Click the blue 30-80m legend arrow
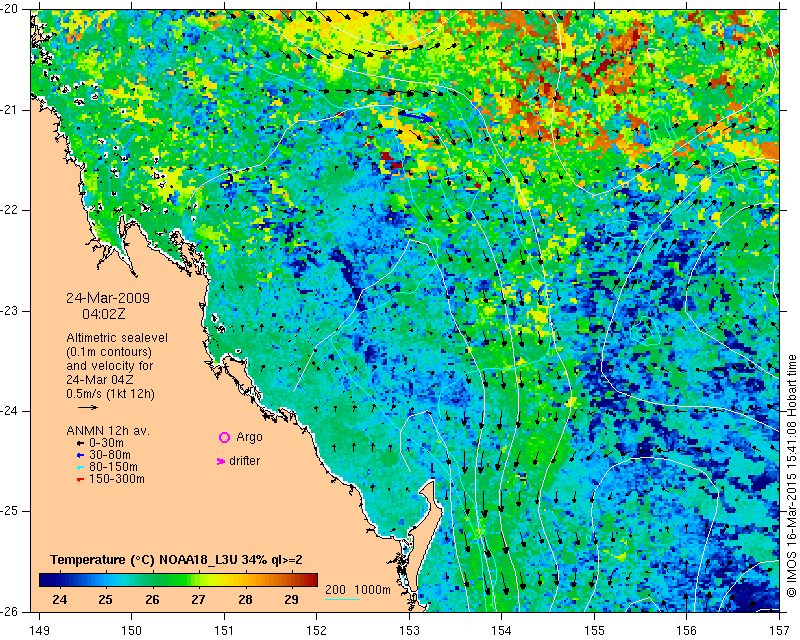Viewport: 800px width, 640px height. tap(80, 455)
